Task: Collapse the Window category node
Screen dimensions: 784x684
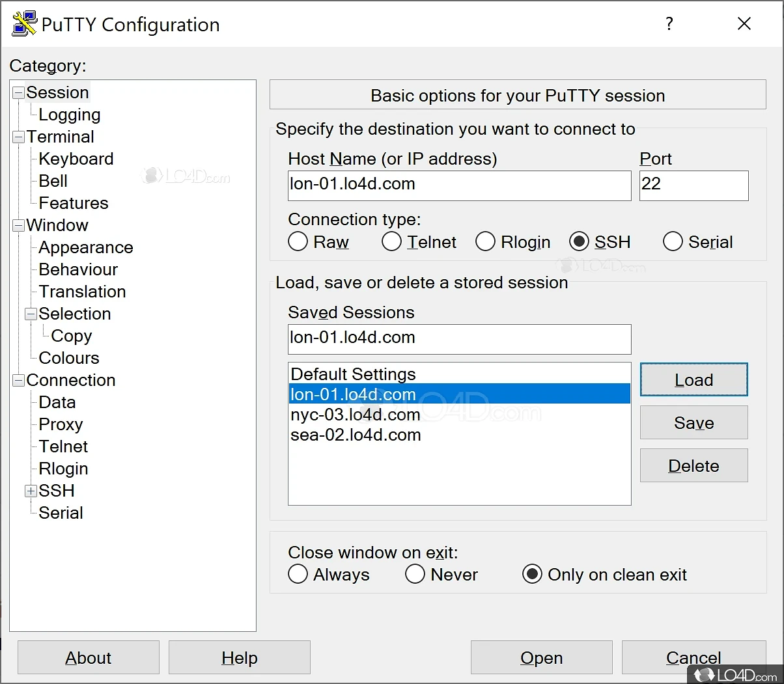Action: pyautogui.click(x=18, y=226)
